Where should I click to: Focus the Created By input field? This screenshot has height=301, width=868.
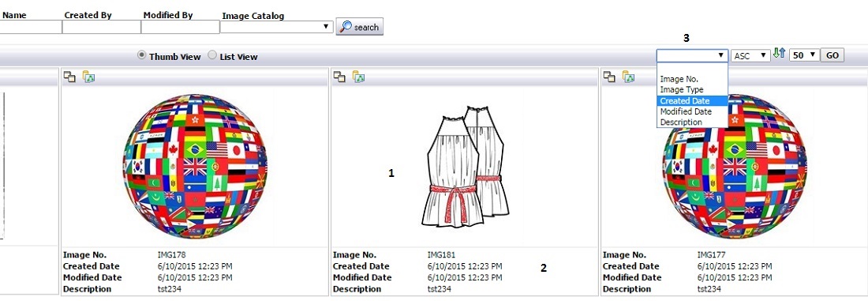pyautogui.click(x=101, y=27)
